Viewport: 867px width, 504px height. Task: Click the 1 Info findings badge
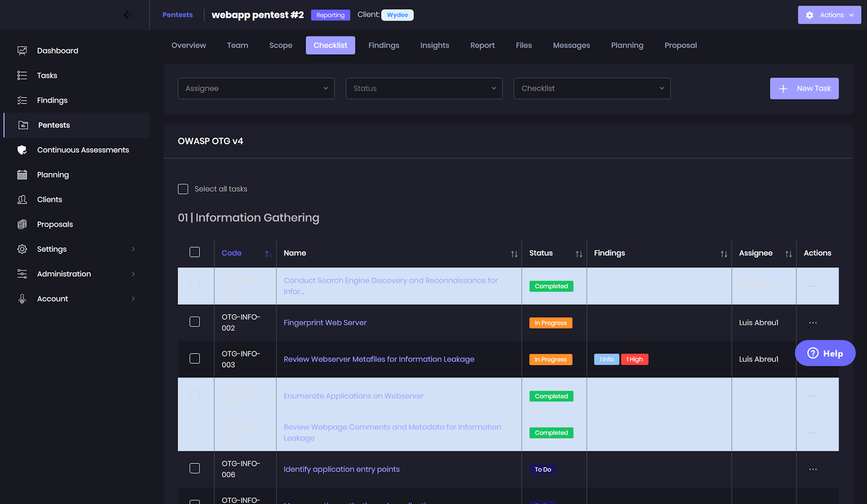coord(606,359)
